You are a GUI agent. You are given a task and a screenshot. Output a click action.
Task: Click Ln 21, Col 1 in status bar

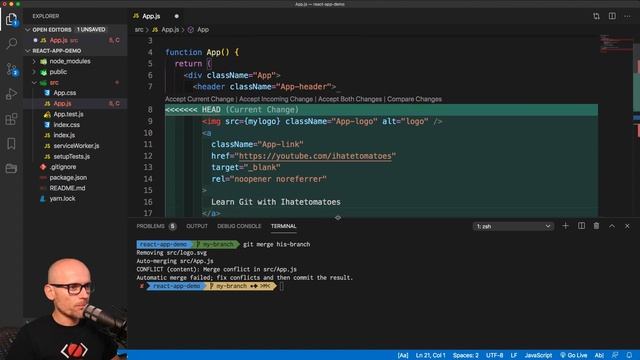click(x=431, y=355)
